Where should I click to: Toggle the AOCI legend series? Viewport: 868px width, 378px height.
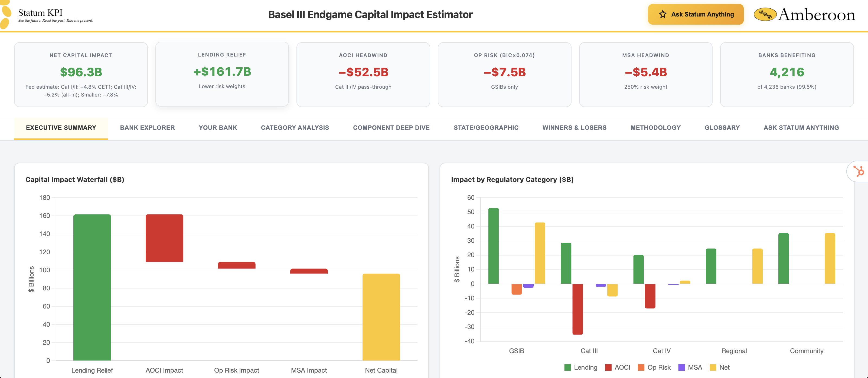click(x=617, y=367)
